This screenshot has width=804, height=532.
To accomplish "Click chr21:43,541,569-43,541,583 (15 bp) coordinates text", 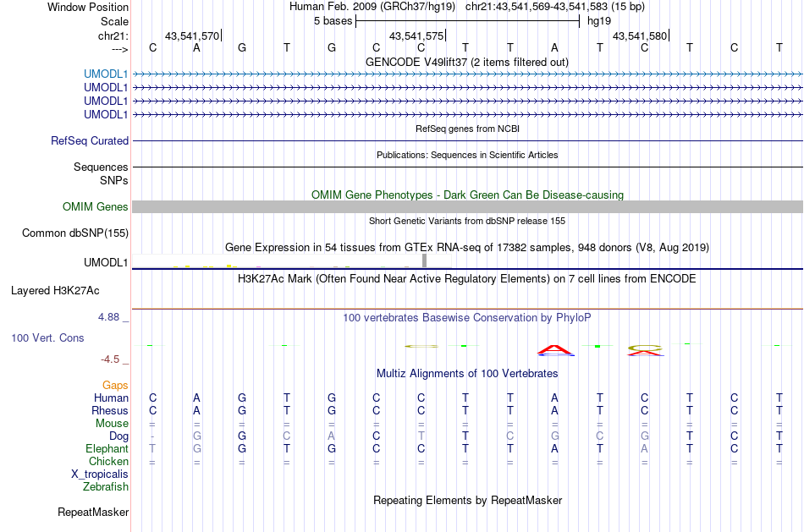I will 555,7.
